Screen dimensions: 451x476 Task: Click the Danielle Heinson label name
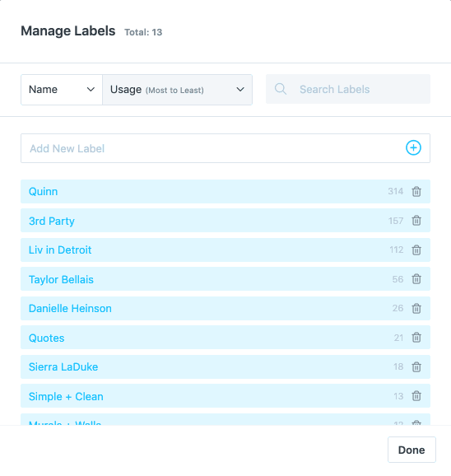(x=70, y=309)
